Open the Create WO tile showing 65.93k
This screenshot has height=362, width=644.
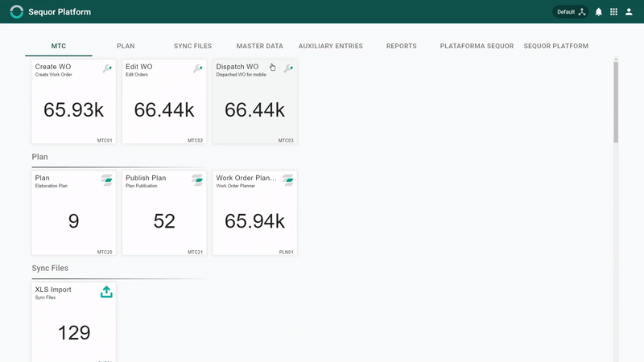coord(73,102)
